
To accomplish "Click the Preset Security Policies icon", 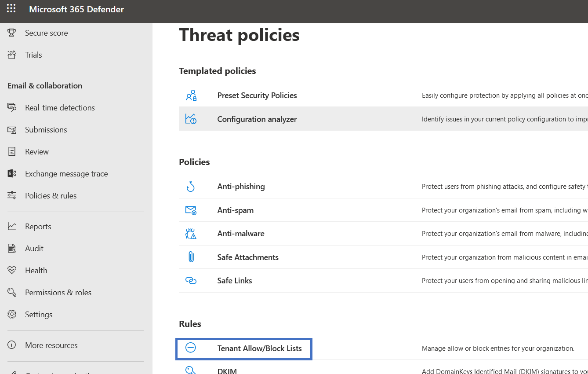I will pyautogui.click(x=191, y=95).
